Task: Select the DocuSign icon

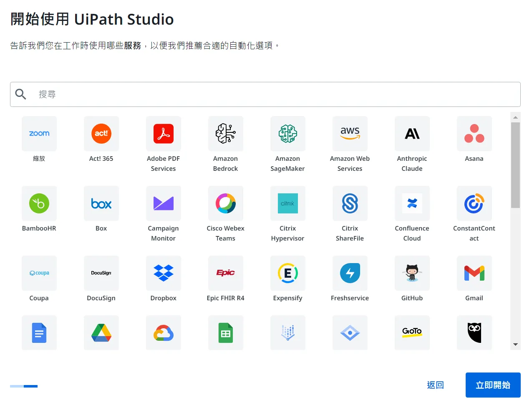Action: [x=101, y=273]
